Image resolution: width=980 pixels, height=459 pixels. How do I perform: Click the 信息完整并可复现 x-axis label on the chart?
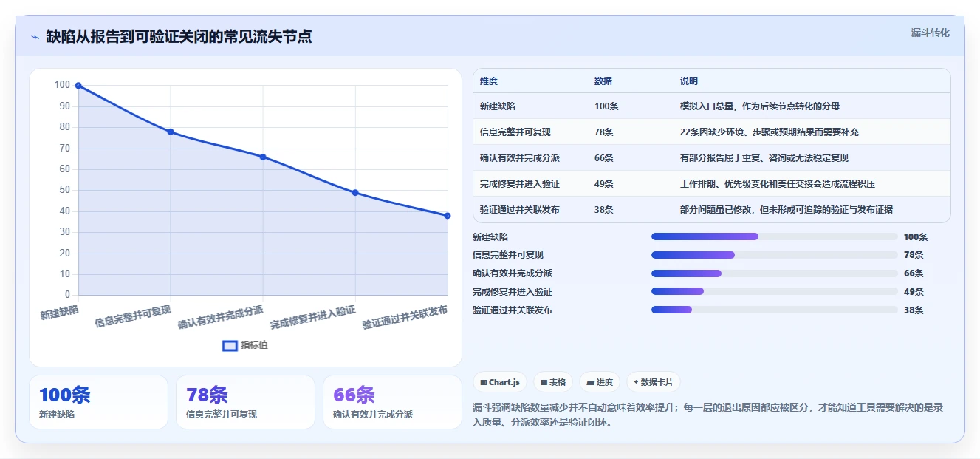133,316
